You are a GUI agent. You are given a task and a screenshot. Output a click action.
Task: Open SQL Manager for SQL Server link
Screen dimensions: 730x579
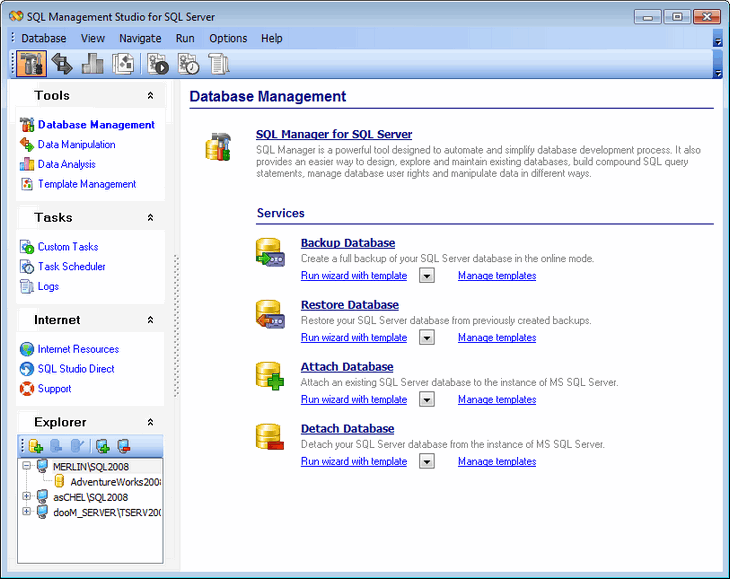click(x=334, y=134)
